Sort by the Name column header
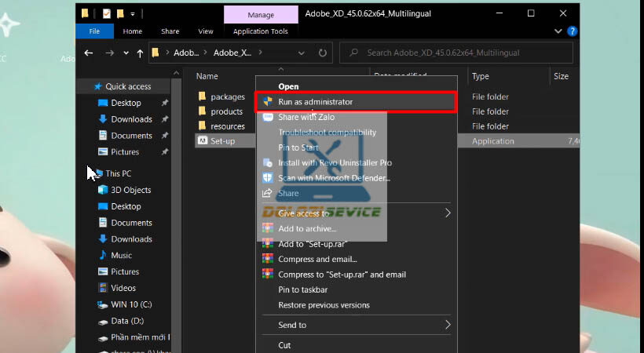Image resolution: width=644 pixels, height=353 pixels. (207, 76)
